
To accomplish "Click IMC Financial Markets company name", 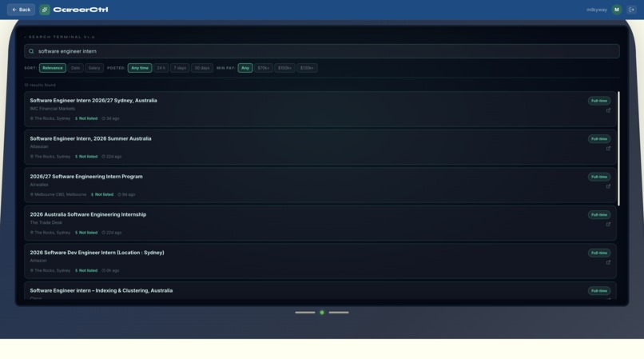I will [52, 109].
